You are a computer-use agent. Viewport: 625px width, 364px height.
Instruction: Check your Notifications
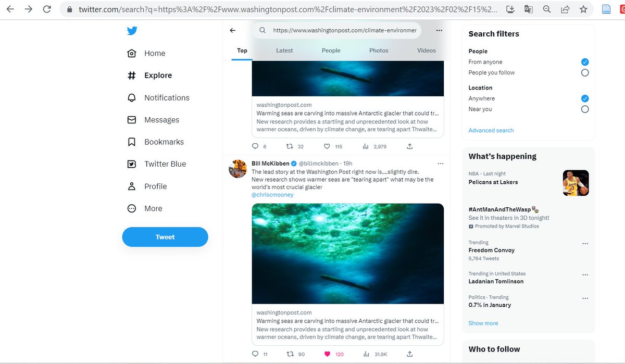pyautogui.click(x=166, y=97)
